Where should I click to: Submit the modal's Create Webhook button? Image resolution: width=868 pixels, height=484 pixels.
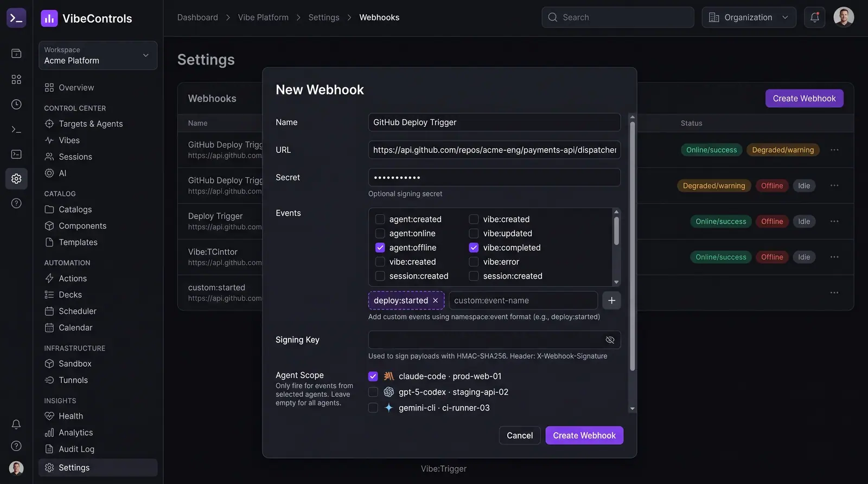[584, 435]
